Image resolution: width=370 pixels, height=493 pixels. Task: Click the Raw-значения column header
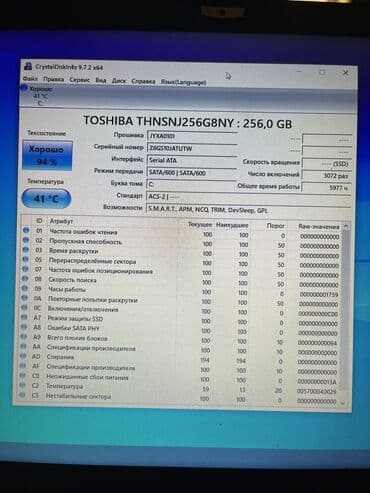point(319,226)
